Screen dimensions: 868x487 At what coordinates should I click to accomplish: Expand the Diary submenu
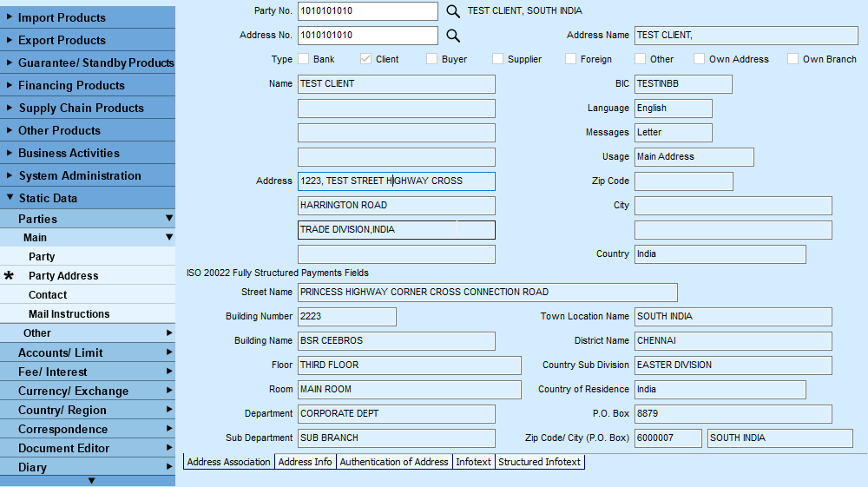point(88,467)
